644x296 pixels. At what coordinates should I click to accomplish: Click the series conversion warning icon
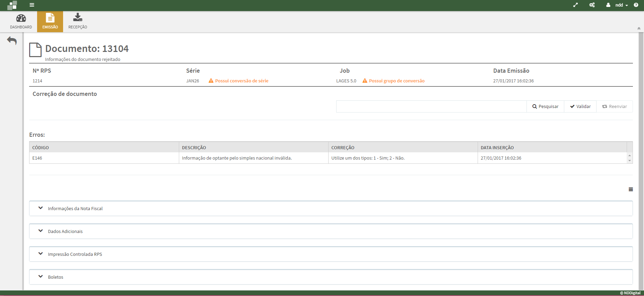[211, 81]
